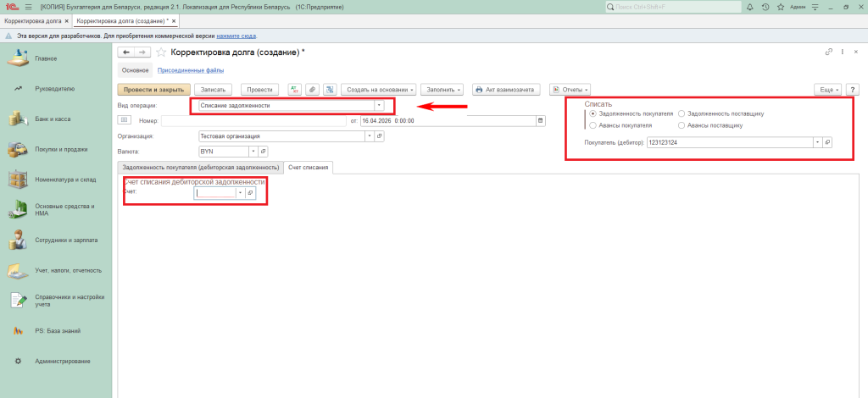The width and height of the screenshot is (868, 398).
Task: Click the Счет input field
Action: point(215,193)
